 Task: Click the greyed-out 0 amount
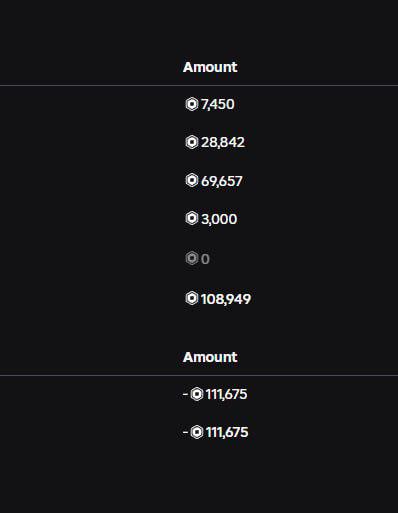click(205, 259)
